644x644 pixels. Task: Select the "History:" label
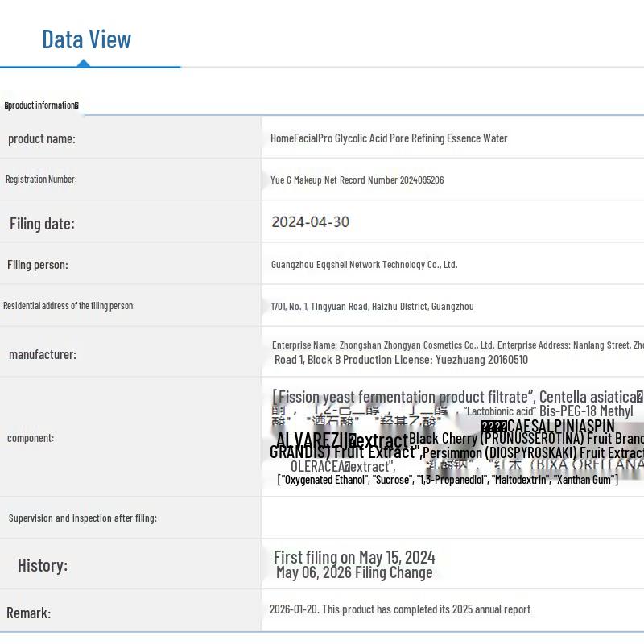click(43, 566)
